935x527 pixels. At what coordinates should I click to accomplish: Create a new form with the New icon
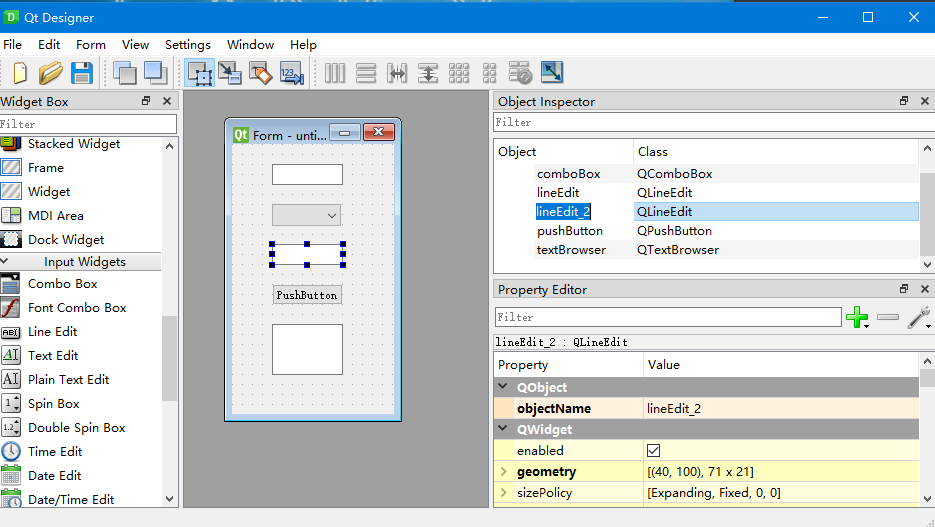20,73
